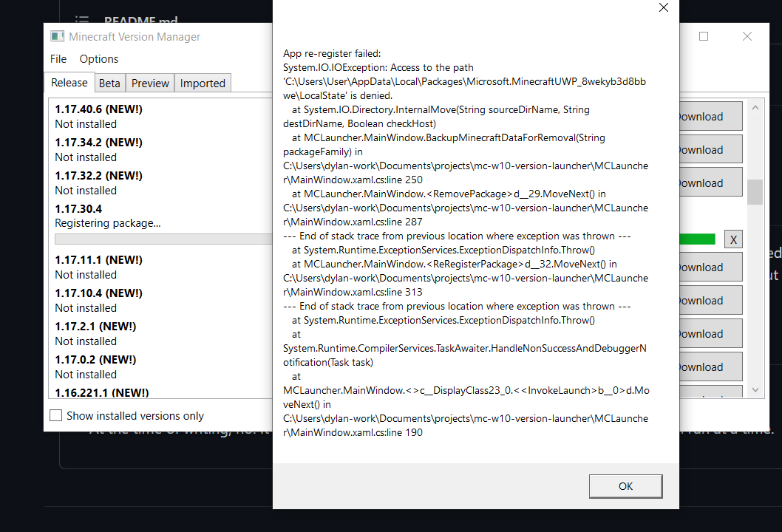Switch to the Beta tab

[109, 83]
